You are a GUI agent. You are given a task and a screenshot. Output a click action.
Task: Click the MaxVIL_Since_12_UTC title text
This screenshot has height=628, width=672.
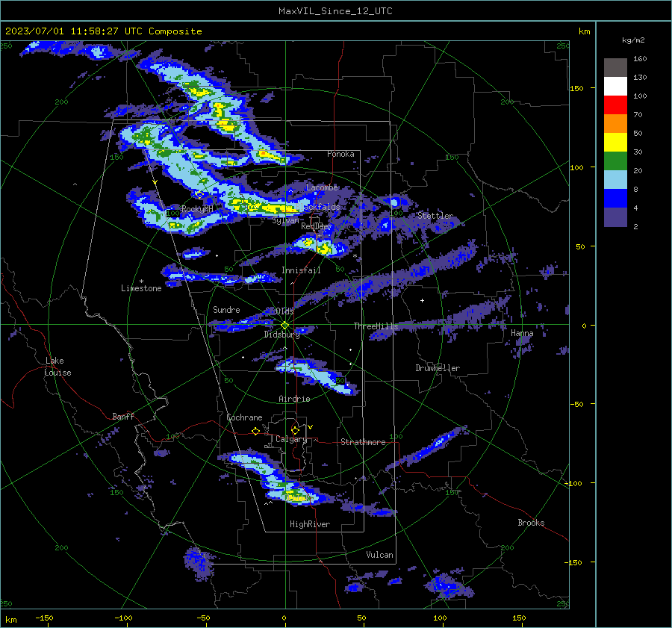(335, 11)
